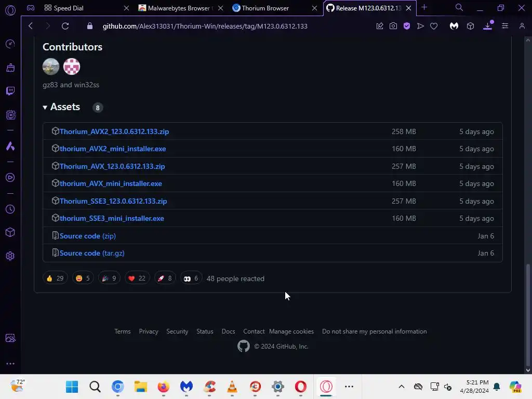Viewport: 532px width, 399px height.
Task: Open GX Control speedometer panel in sidebar
Action: tap(10, 44)
